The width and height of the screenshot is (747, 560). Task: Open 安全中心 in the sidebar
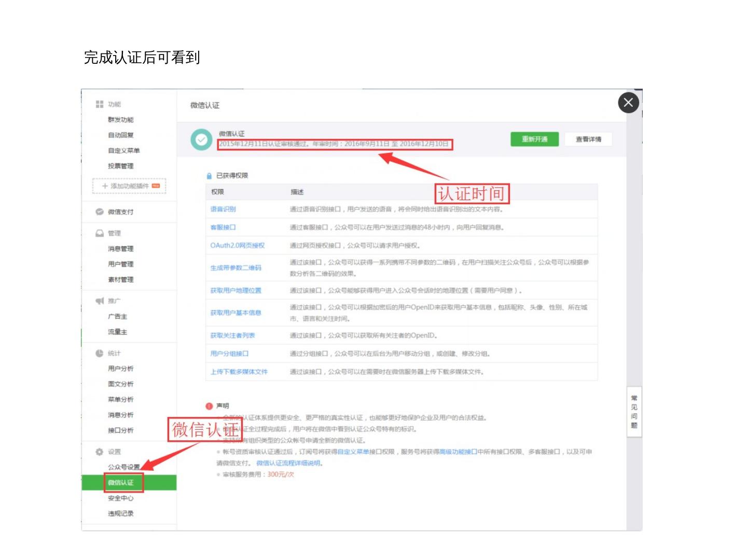(121, 498)
